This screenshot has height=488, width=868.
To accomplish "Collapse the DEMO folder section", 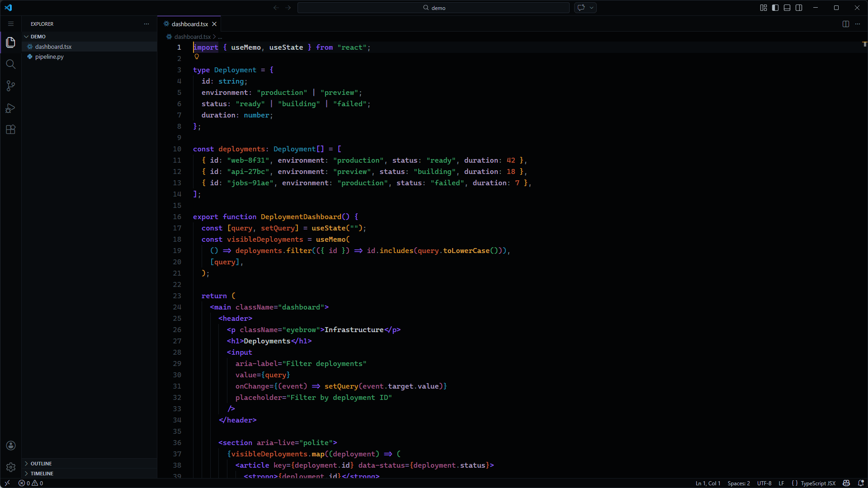I will [90, 37].
